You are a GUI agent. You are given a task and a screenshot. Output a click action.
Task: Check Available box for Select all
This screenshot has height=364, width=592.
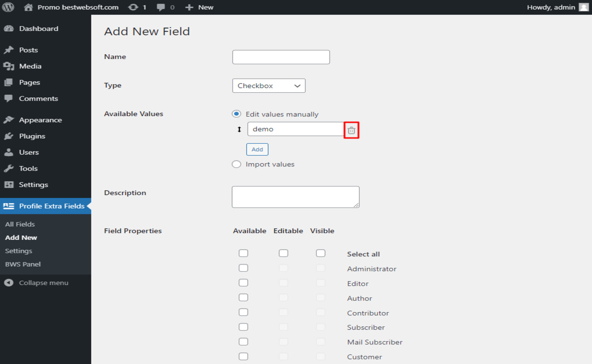tap(244, 253)
